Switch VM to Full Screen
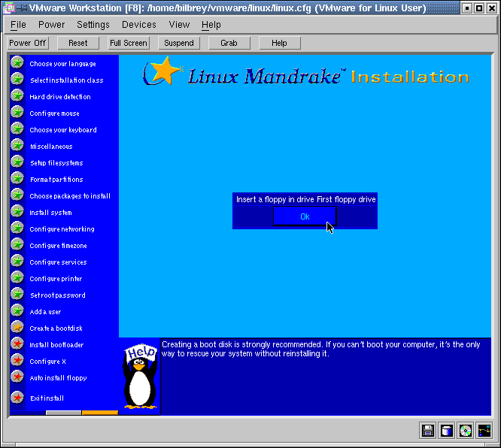The width and height of the screenshot is (501, 448). (128, 43)
